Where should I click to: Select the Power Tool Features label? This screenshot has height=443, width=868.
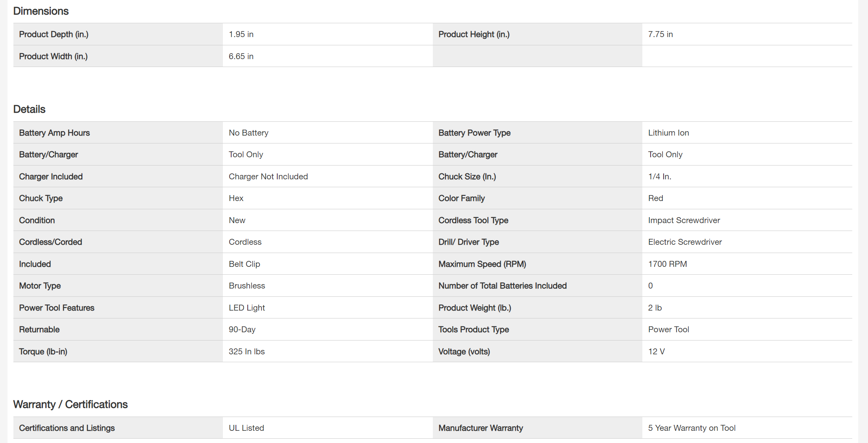click(x=57, y=308)
